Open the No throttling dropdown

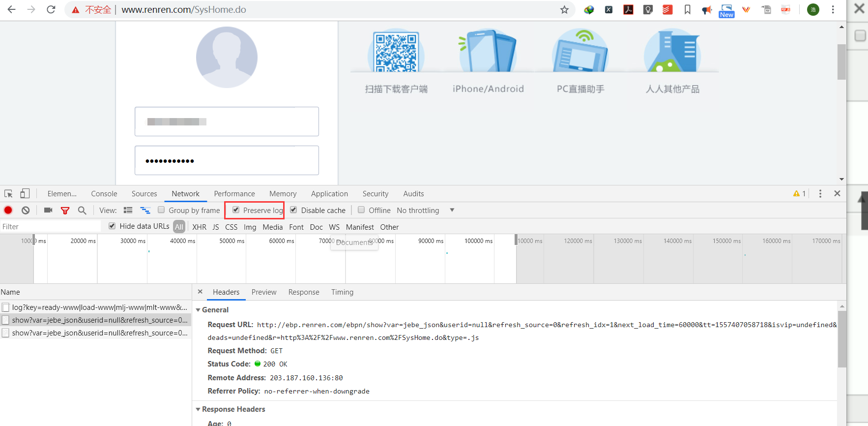pyautogui.click(x=426, y=211)
